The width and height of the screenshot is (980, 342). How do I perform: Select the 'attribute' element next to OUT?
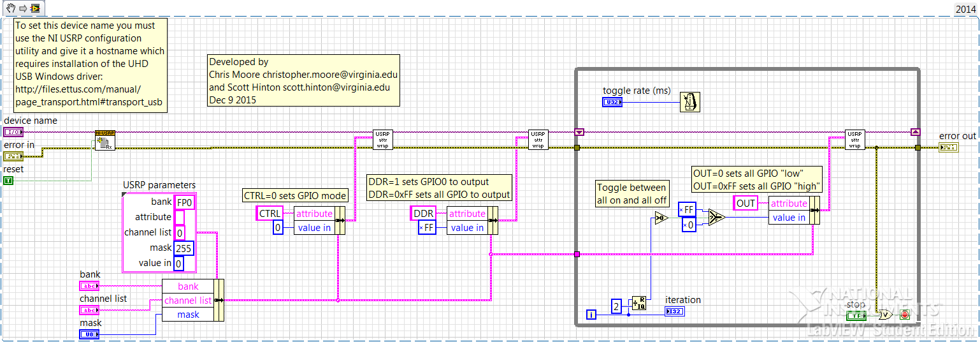[x=789, y=204]
